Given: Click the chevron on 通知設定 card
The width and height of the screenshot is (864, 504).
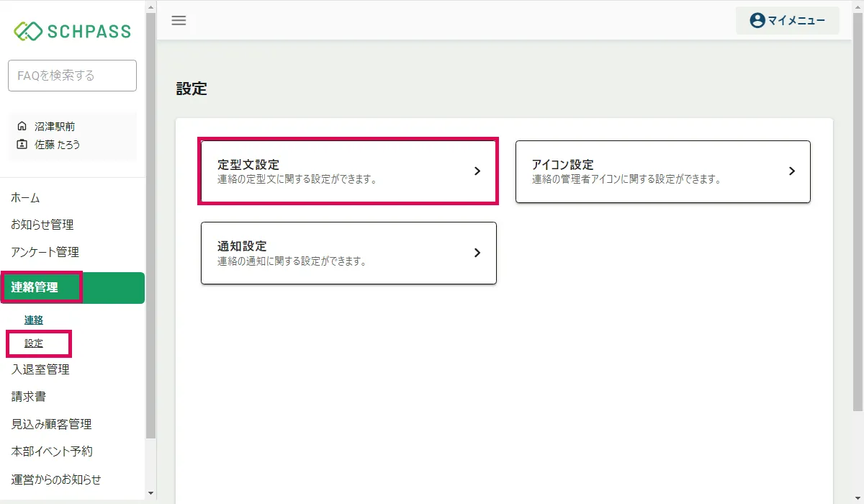Looking at the screenshot, I should [477, 253].
